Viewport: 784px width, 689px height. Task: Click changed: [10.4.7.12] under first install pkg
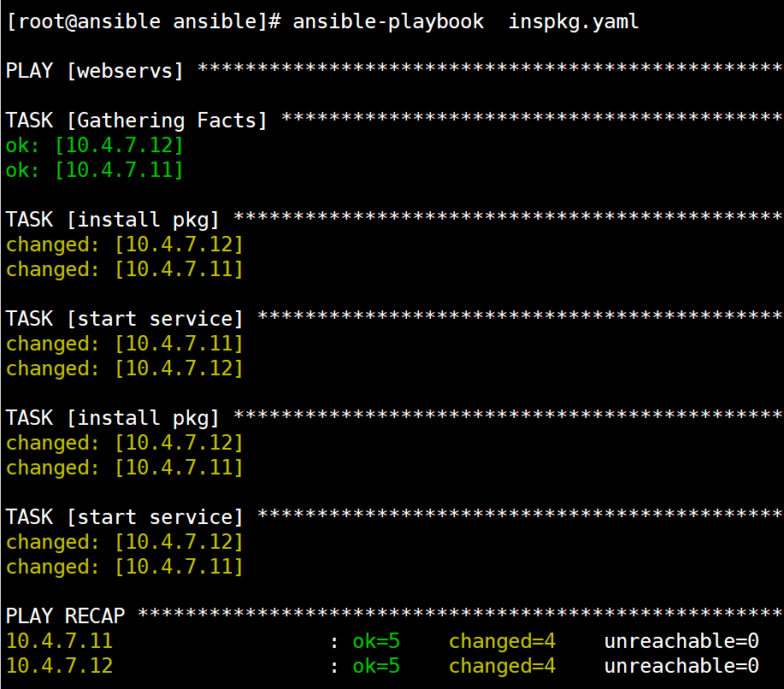tap(125, 244)
